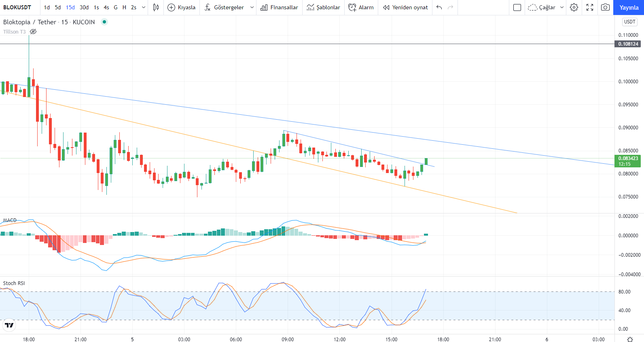Open the USDT currency selector
The width and height of the screenshot is (644, 342).
(630, 22)
